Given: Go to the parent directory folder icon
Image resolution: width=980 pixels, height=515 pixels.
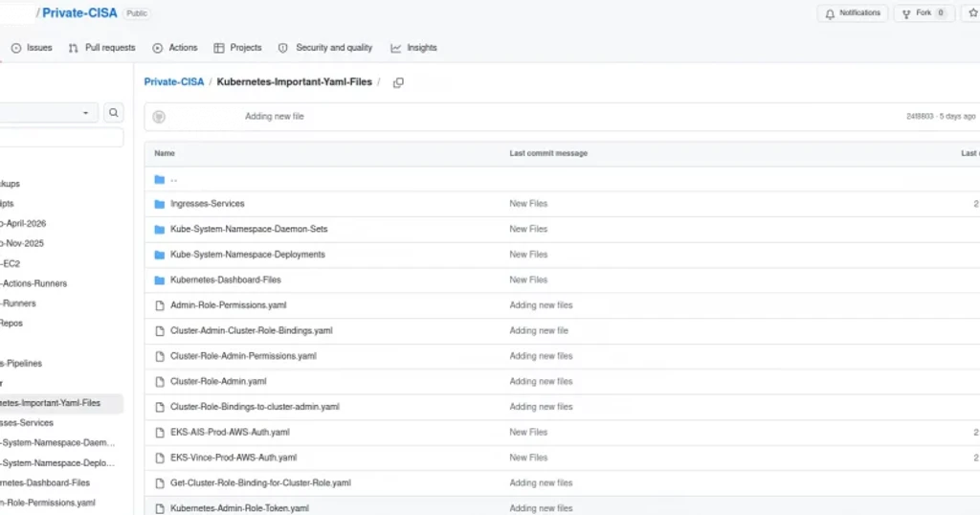Looking at the screenshot, I should coord(160,179).
